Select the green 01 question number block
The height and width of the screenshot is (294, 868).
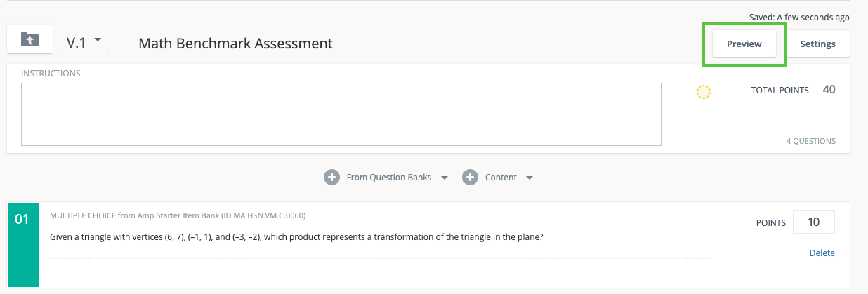pos(22,243)
